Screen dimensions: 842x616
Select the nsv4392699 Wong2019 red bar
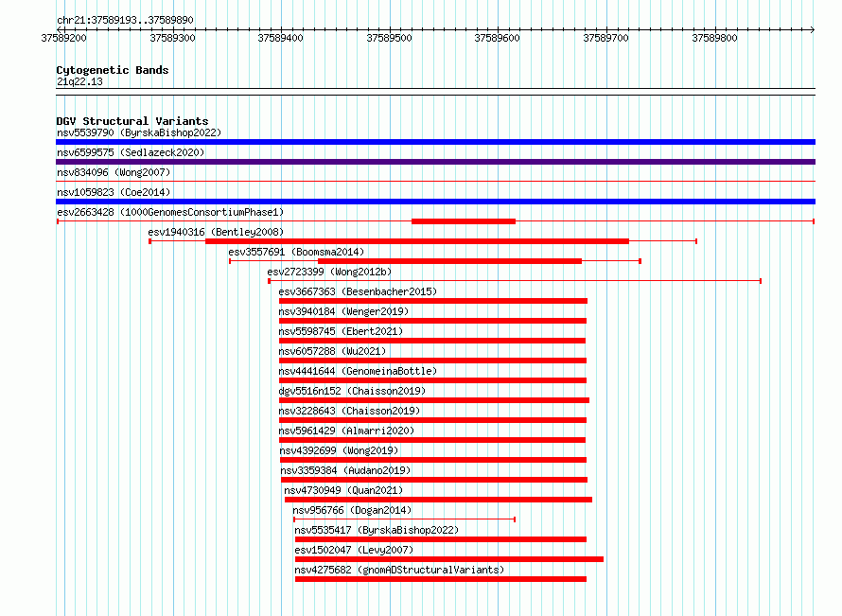[x=432, y=460]
